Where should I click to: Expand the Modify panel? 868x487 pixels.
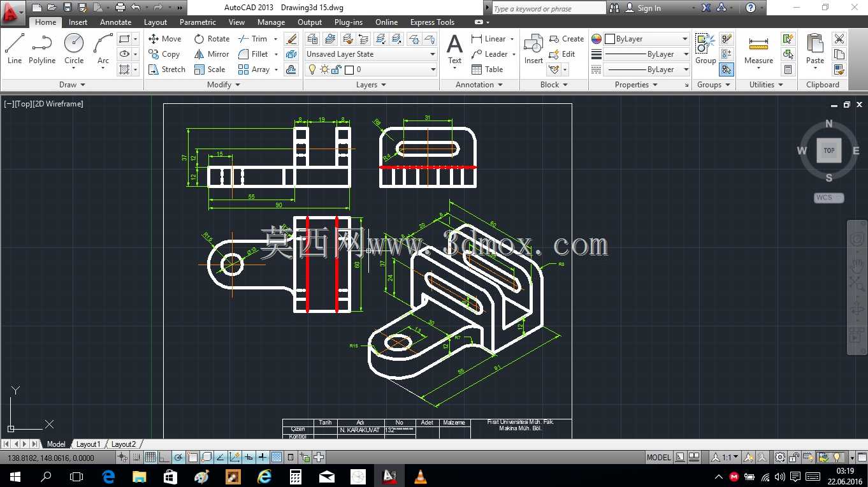click(x=224, y=85)
